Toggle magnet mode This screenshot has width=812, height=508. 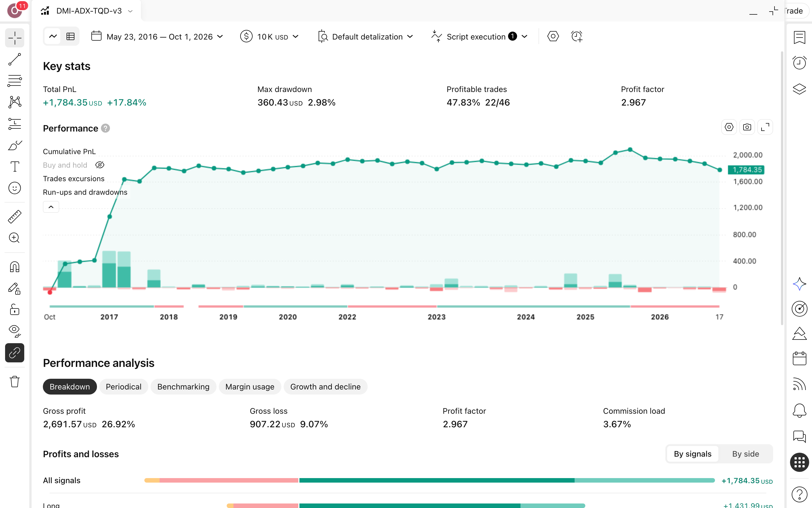tap(15, 267)
